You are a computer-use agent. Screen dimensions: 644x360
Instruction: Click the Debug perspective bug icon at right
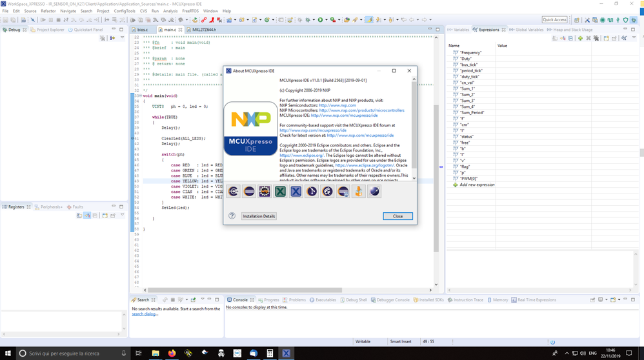[x=634, y=20]
